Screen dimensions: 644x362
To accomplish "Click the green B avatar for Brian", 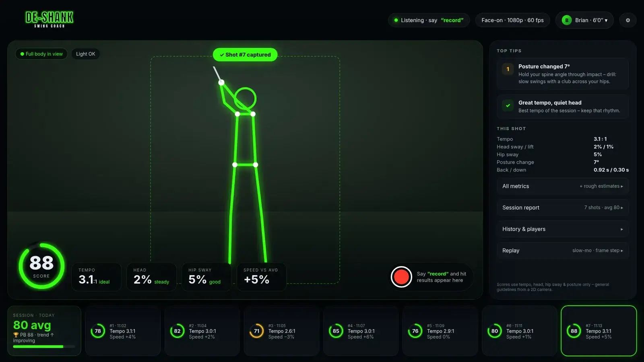I will coord(567,20).
